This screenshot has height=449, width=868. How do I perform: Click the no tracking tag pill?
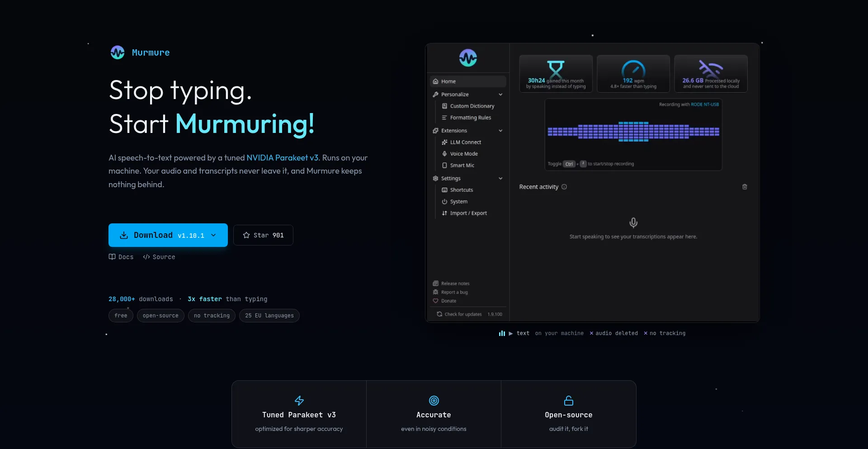pyautogui.click(x=212, y=316)
